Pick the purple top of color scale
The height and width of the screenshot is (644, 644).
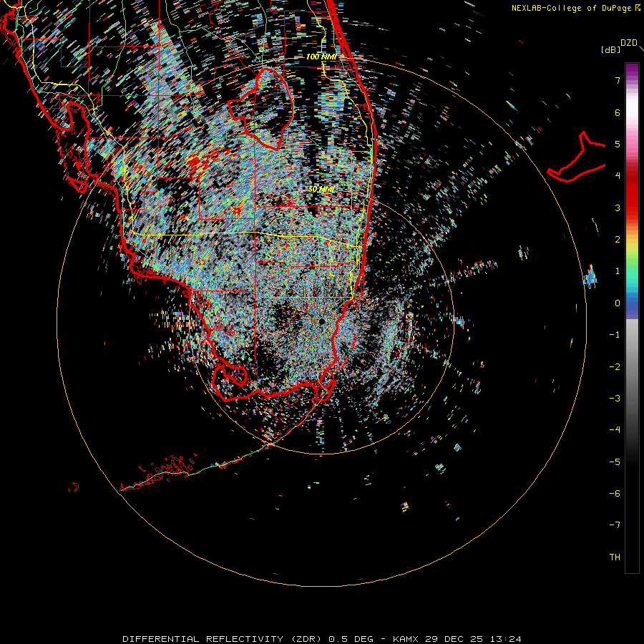click(632, 69)
